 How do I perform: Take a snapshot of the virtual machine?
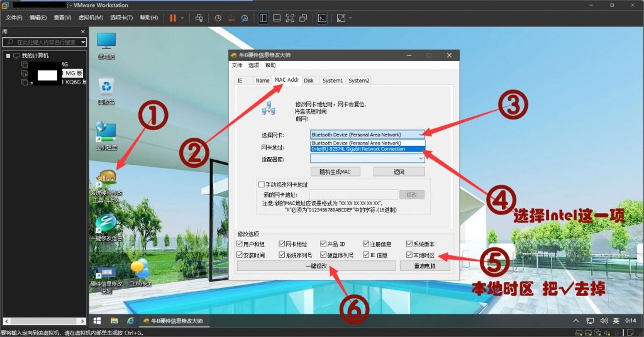click(218, 18)
